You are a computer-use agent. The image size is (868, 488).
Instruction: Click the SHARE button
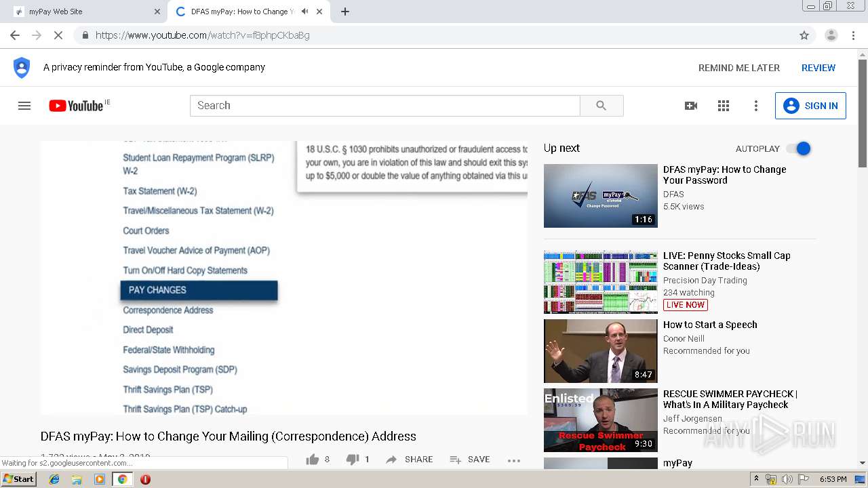pyautogui.click(x=410, y=460)
